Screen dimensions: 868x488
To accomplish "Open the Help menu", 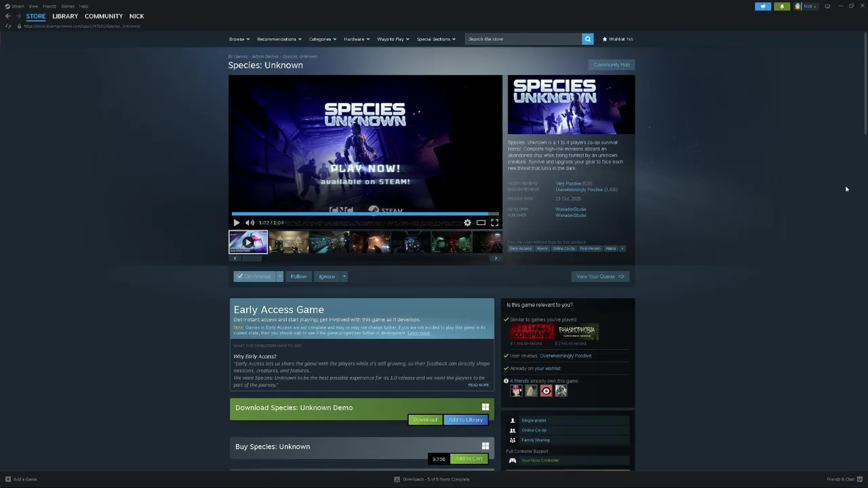I will [x=83, y=6].
